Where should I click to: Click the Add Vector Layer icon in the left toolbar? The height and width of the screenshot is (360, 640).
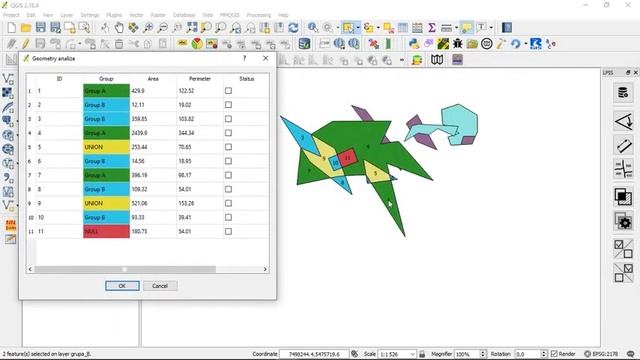(x=8, y=79)
